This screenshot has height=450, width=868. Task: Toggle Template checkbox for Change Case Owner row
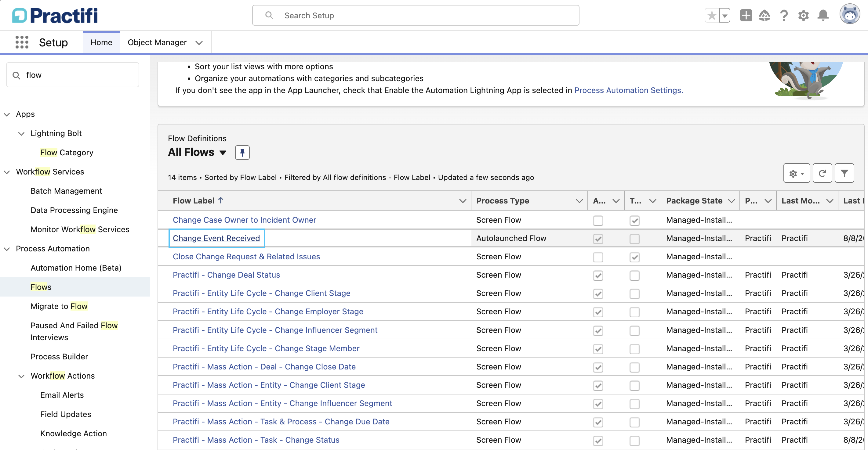click(635, 220)
